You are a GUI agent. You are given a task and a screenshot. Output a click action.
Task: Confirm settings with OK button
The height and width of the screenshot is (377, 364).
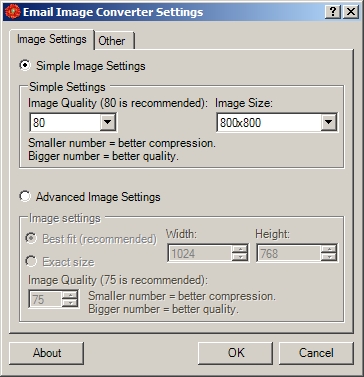(x=236, y=353)
